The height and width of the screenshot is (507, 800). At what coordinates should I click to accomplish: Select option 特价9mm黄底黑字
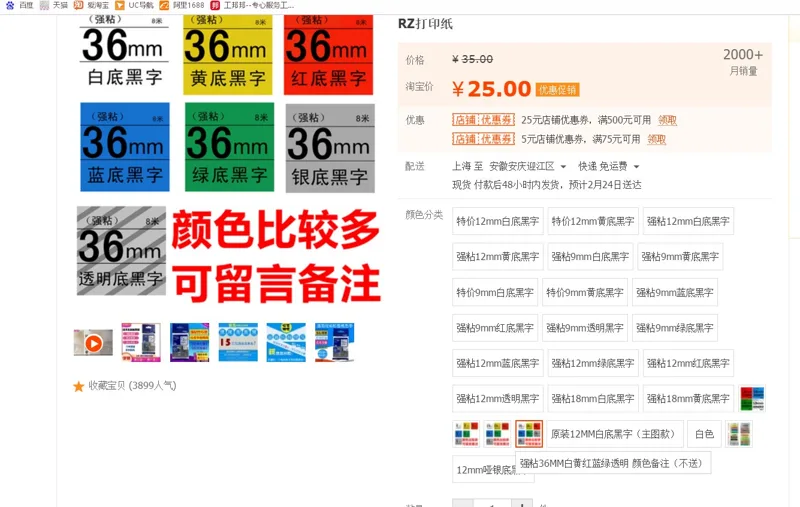(585, 292)
